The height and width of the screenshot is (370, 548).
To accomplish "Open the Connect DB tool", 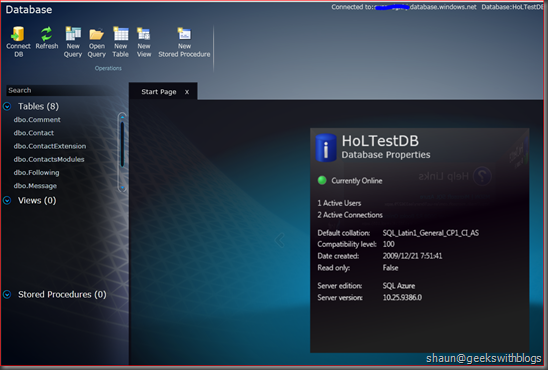I will click(18, 42).
